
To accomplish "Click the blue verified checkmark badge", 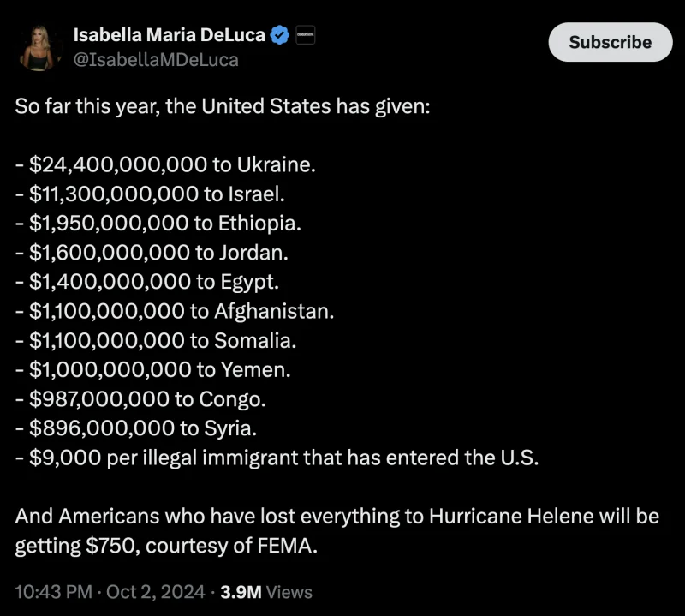I will 280,35.
